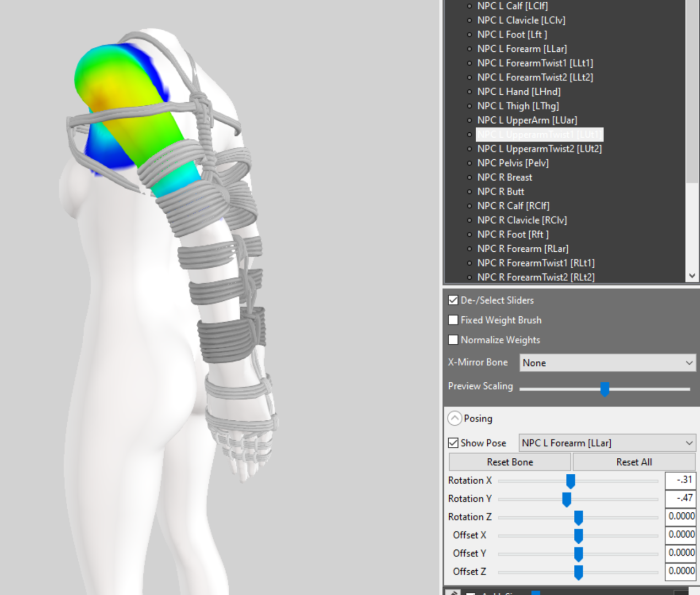
Task: Click Rotation Z slider handle
Action: click(578, 517)
